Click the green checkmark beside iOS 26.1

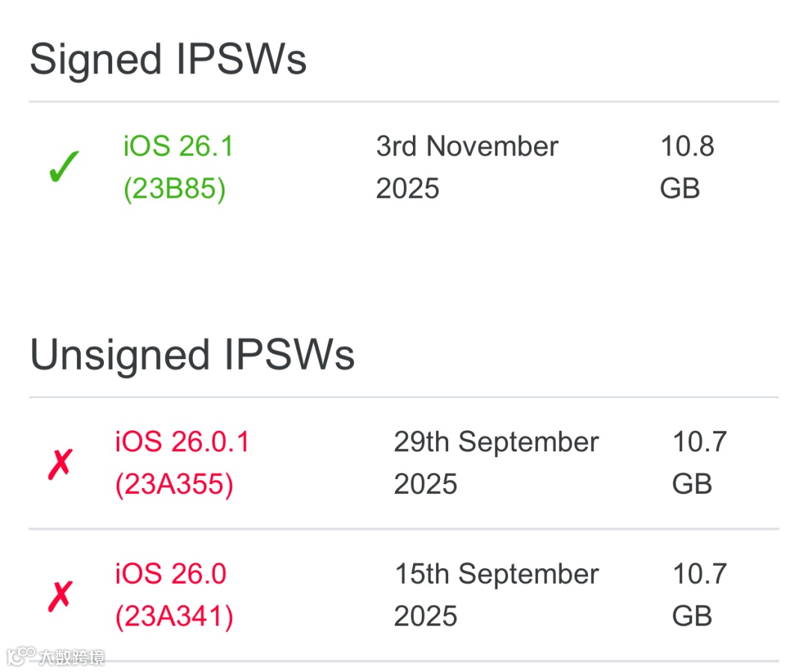[x=64, y=167]
